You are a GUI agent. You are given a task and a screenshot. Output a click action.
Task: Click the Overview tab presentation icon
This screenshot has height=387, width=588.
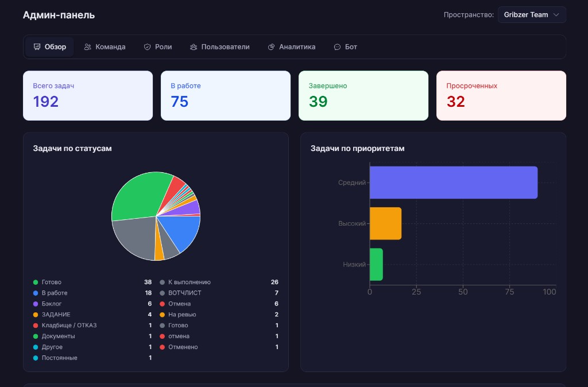[37, 47]
